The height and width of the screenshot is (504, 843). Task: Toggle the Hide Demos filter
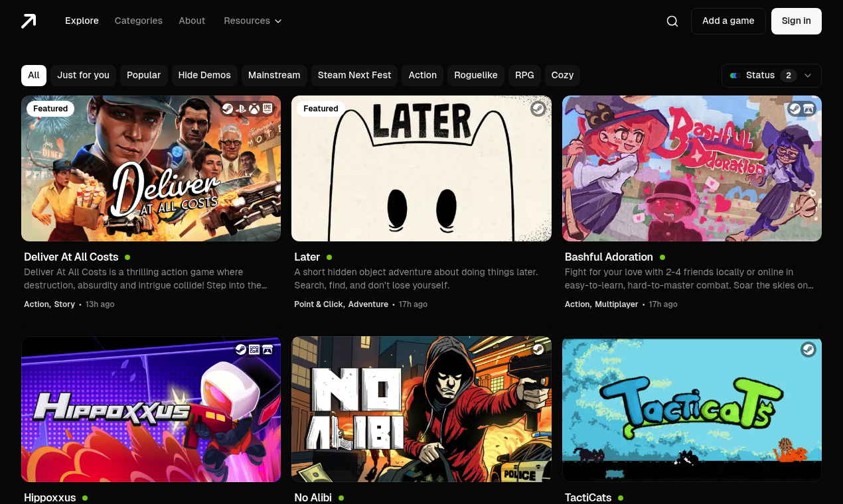pyautogui.click(x=204, y=76)
